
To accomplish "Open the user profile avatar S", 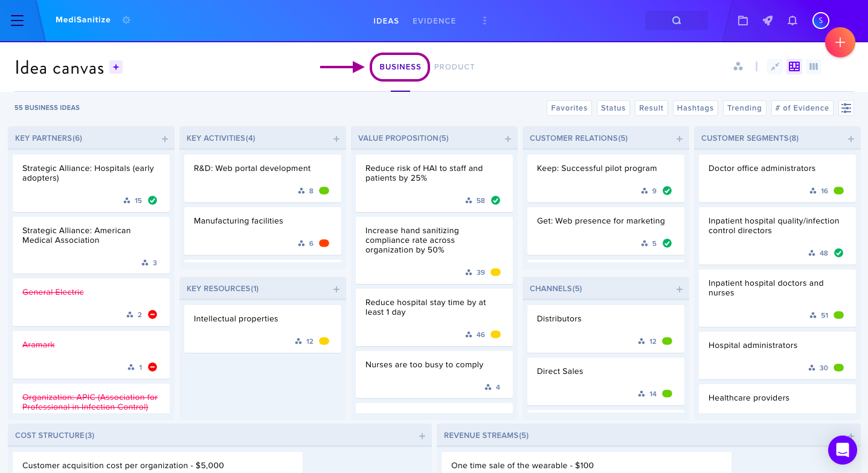I will (x=821, y=21).
